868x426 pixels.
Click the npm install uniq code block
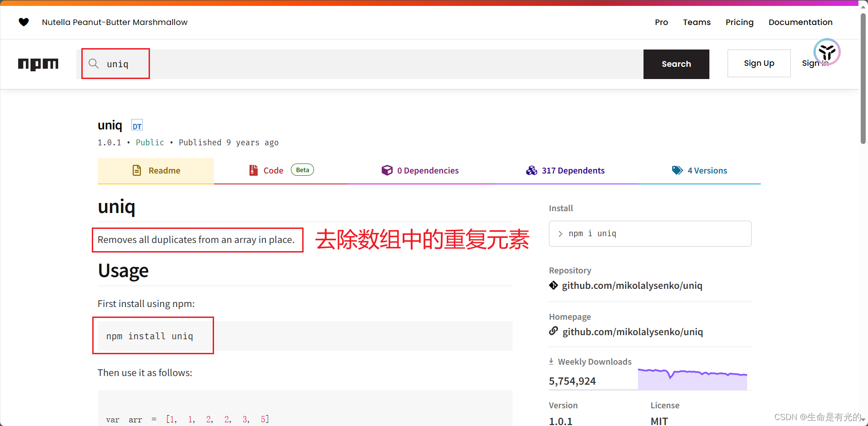click(x=305, y=336)
